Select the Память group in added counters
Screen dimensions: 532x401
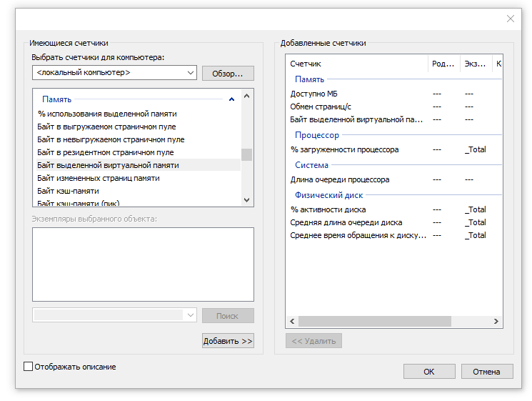(309, 79)
